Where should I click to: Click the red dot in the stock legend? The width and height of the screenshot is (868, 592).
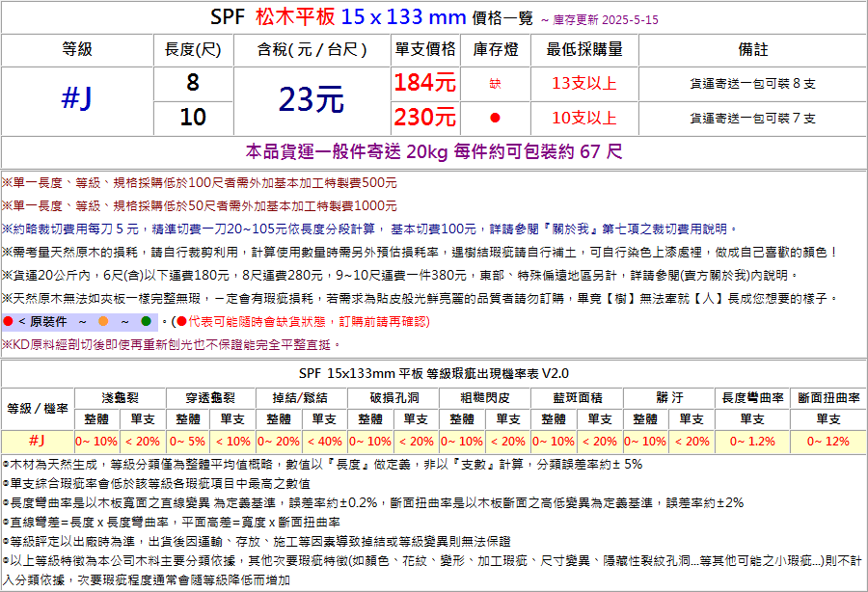pos(9,321)
